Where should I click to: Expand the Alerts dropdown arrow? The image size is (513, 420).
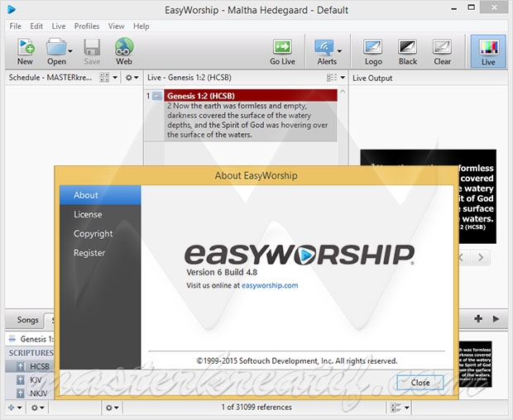(339, 50)
